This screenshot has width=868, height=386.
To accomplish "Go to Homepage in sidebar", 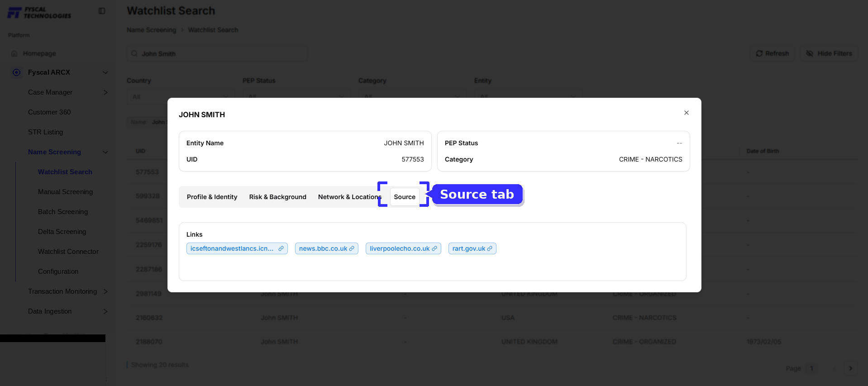I will [x=39, y=53].
